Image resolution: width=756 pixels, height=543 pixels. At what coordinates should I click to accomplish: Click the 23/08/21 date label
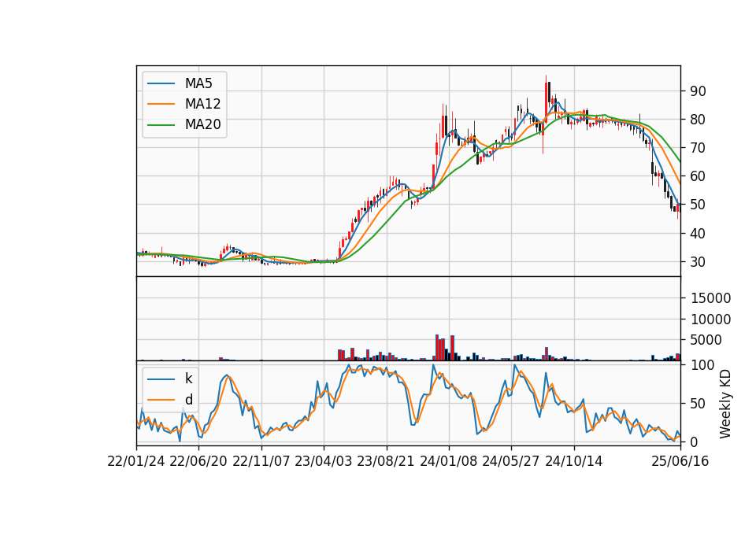[386, 462]
